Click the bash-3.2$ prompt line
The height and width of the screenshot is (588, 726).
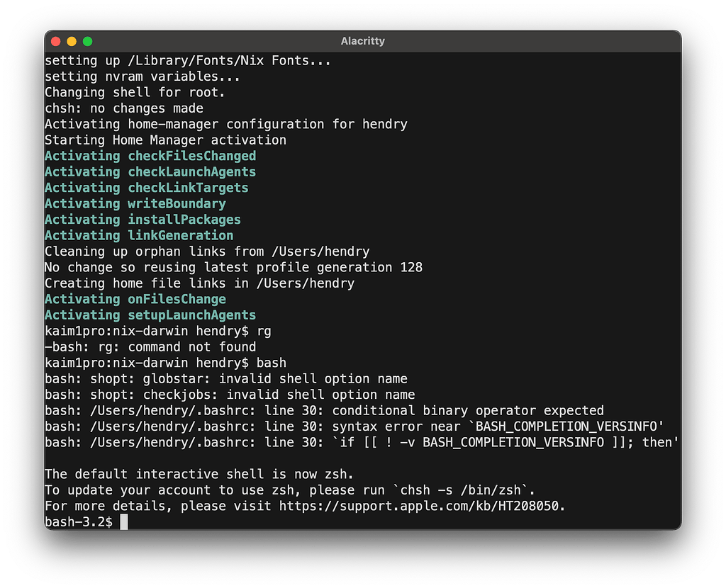[78, 521]
